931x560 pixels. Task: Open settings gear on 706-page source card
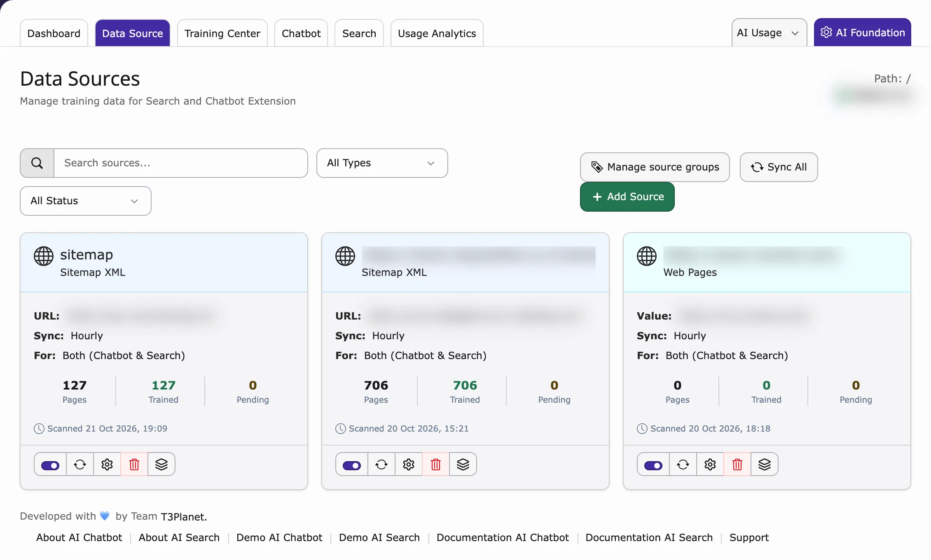click(409, 464)
